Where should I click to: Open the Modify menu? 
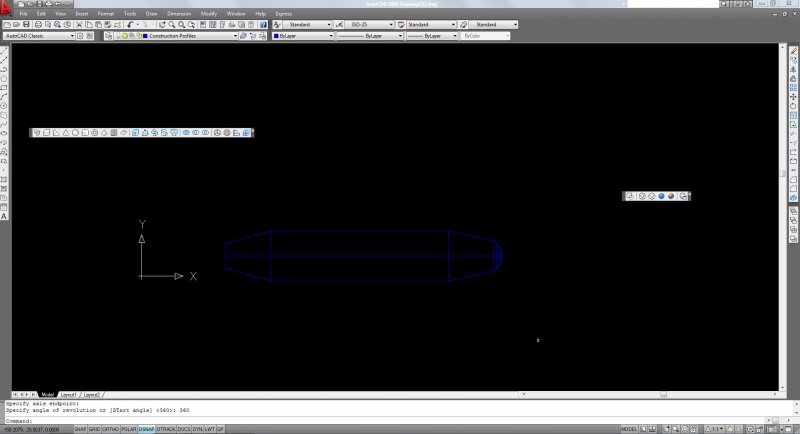pyautogui.click(x=209, y=14)
